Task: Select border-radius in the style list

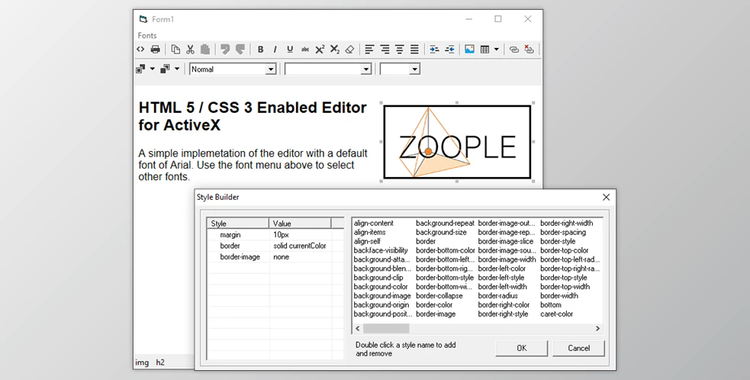Action: click(x=498, y=296)
